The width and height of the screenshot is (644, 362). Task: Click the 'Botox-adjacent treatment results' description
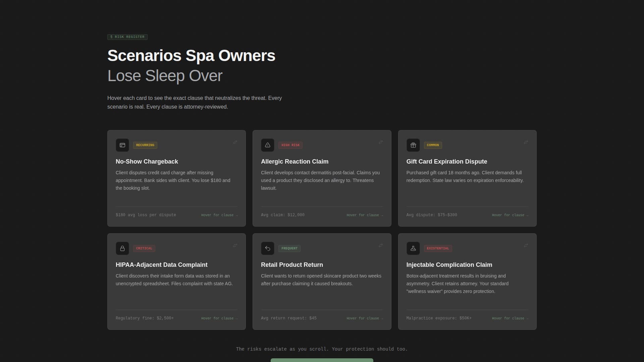pyautogui.click(x=458, y=284)
